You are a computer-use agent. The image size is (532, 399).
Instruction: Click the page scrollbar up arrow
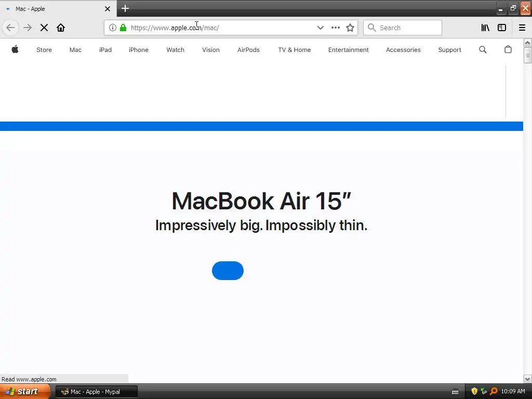[x=527, y=43]
